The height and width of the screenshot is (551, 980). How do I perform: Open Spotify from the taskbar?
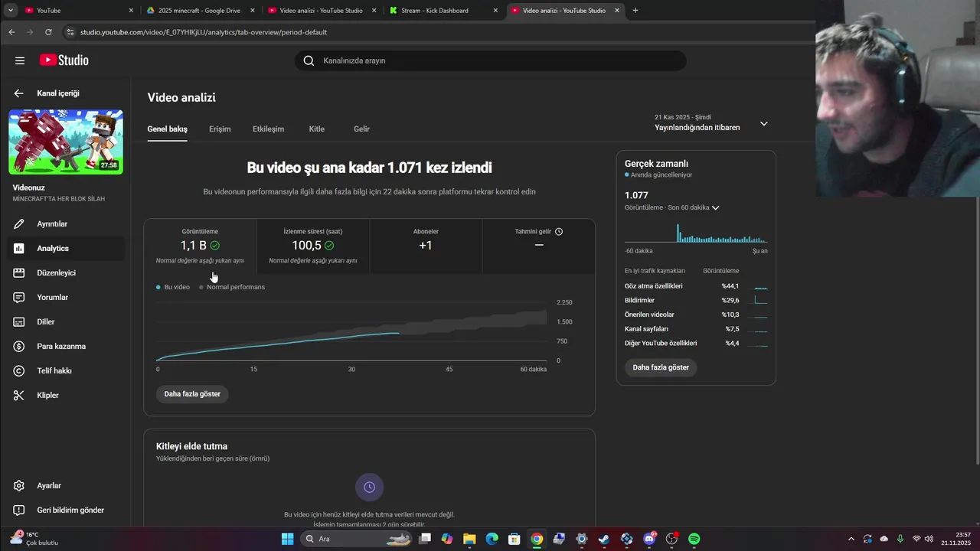(x=694, y=539)
